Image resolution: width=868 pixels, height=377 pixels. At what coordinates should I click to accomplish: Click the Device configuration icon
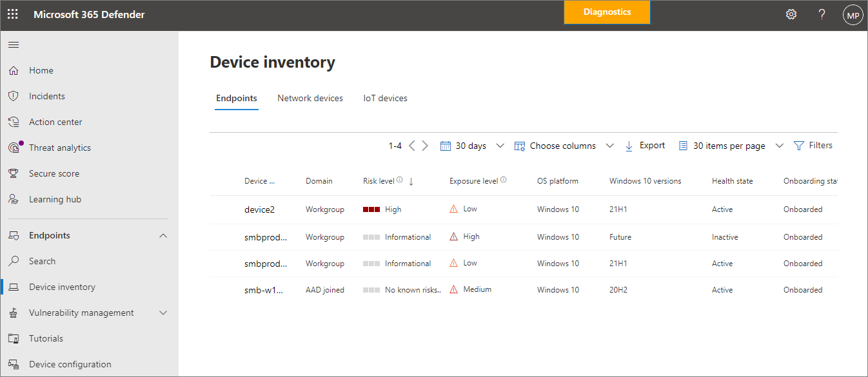14,364
